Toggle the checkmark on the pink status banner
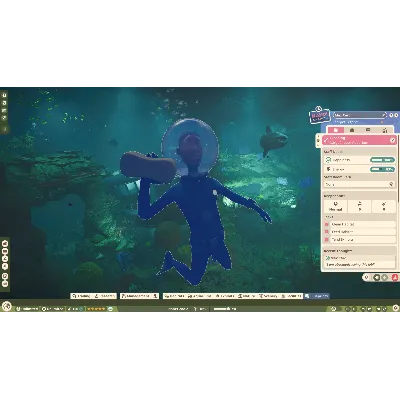400x400 pixels. (x=392, y=140)
